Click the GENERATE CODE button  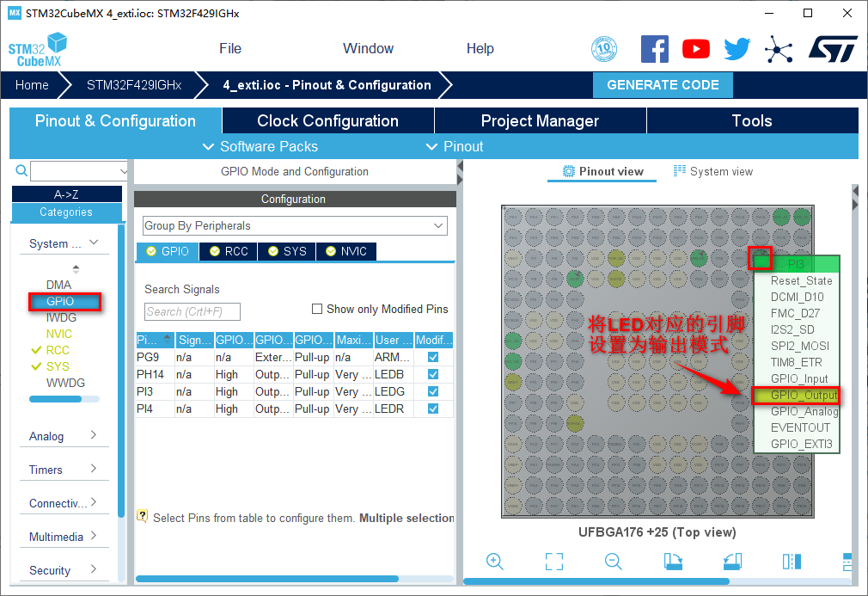(663, 85)
